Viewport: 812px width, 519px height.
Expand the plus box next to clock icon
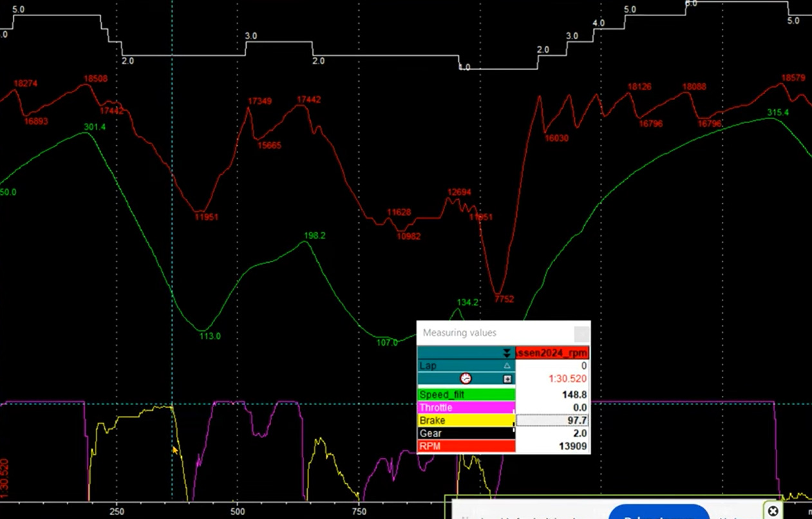coord(507,379)
